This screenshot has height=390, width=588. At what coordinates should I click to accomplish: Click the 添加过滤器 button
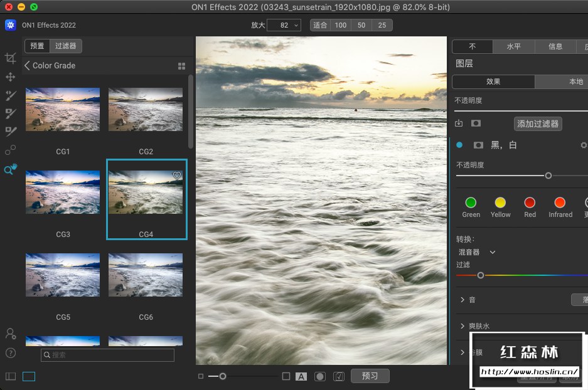[538, 124]
